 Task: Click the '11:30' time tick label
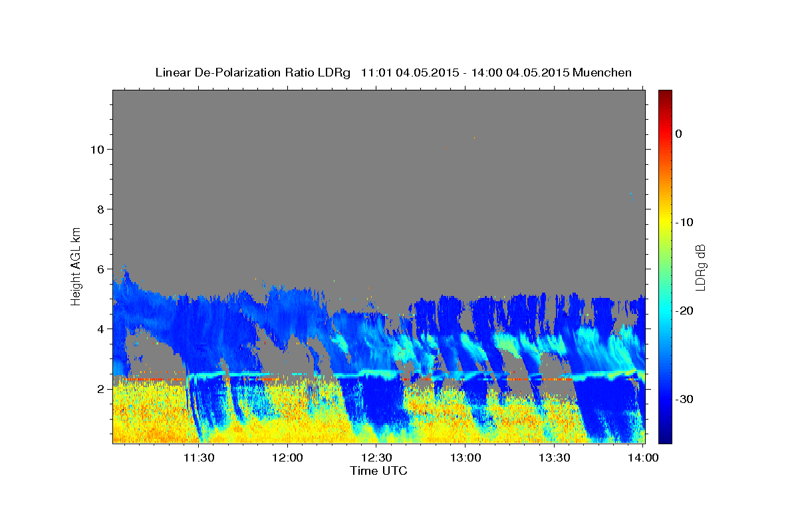198,458
